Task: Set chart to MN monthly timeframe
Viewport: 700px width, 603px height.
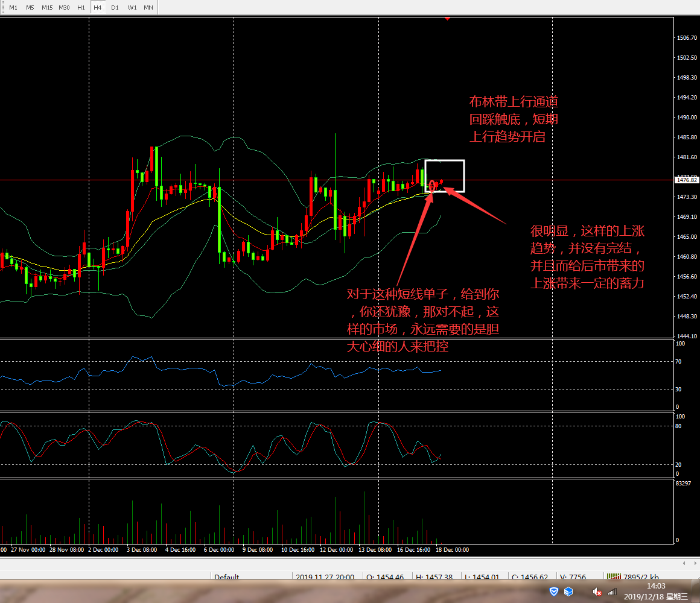Action: coord(148,7)
